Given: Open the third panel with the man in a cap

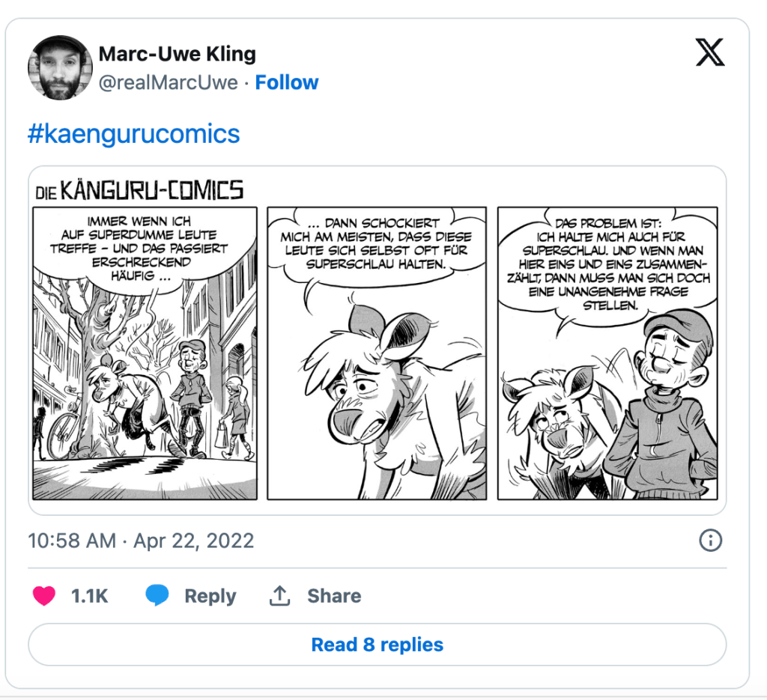Looking at the screenshot, I should (607, 404).
